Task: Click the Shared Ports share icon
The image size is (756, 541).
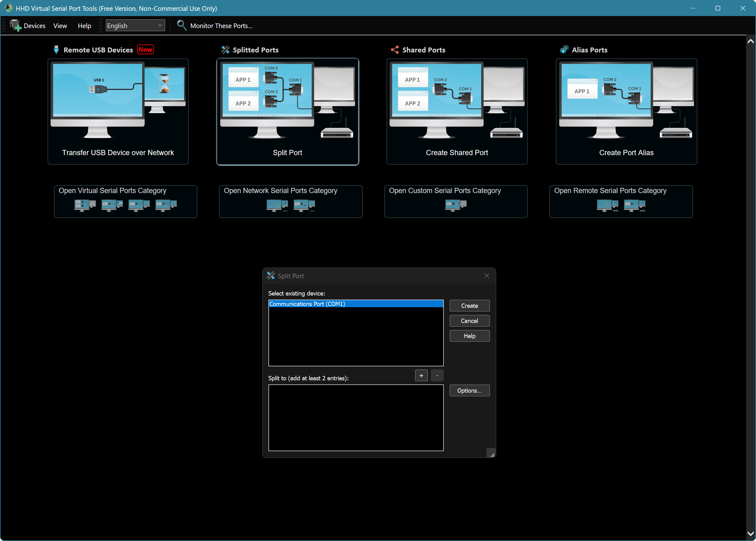Action: coord(395,50)
